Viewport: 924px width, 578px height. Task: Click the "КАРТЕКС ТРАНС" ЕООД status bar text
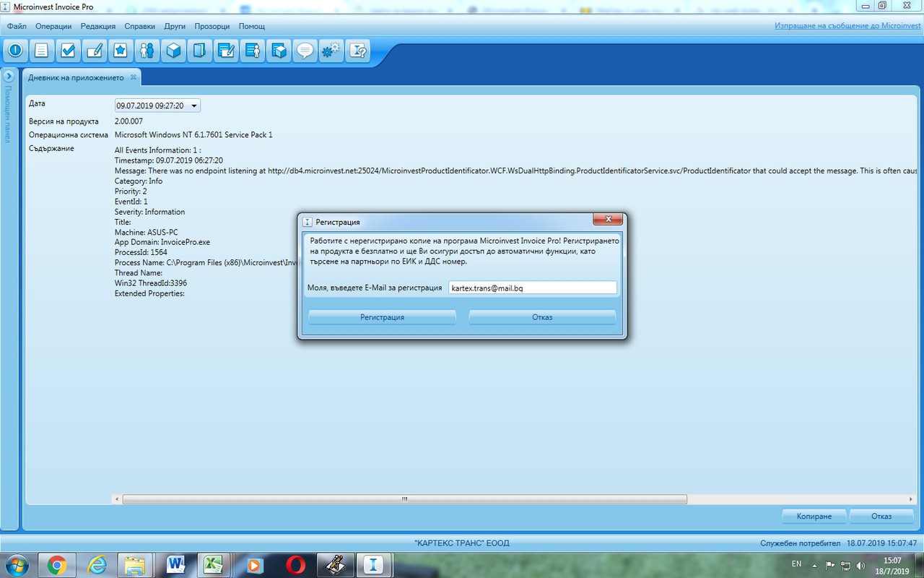462,543
